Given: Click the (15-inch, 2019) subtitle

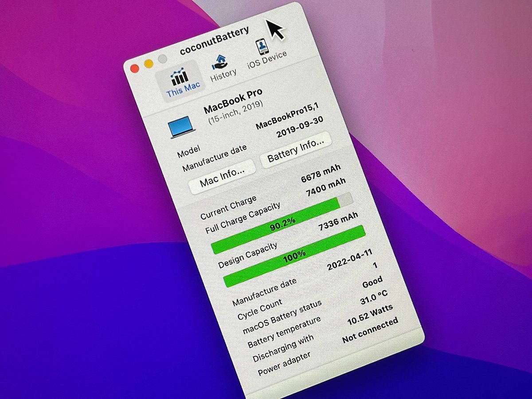Looking at the screenshot, I should click(x=236, y=112).
